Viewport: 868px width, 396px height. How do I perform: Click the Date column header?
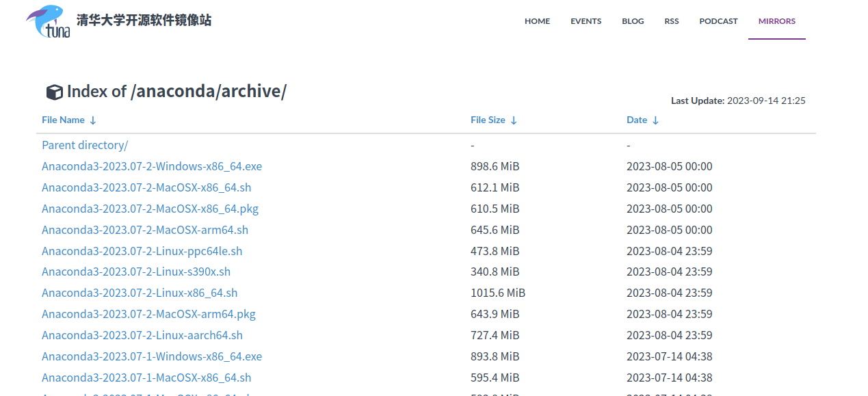pos(637,120)
